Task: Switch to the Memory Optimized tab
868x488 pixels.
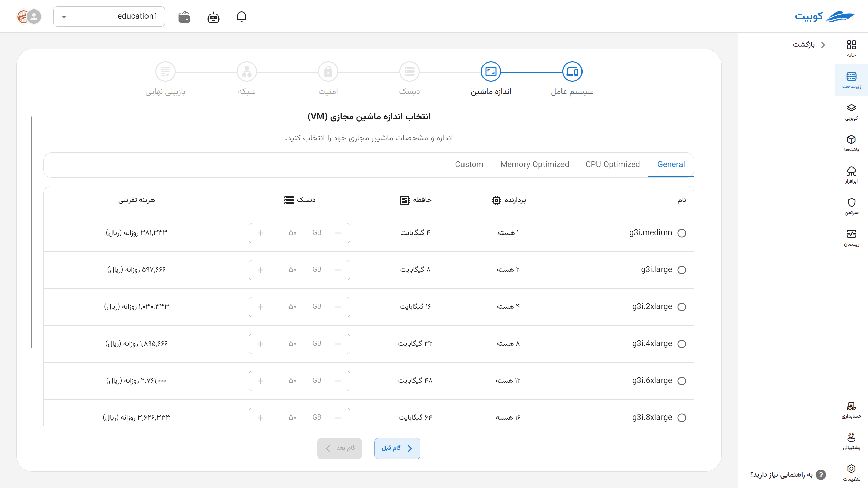Action: point(535,164)
